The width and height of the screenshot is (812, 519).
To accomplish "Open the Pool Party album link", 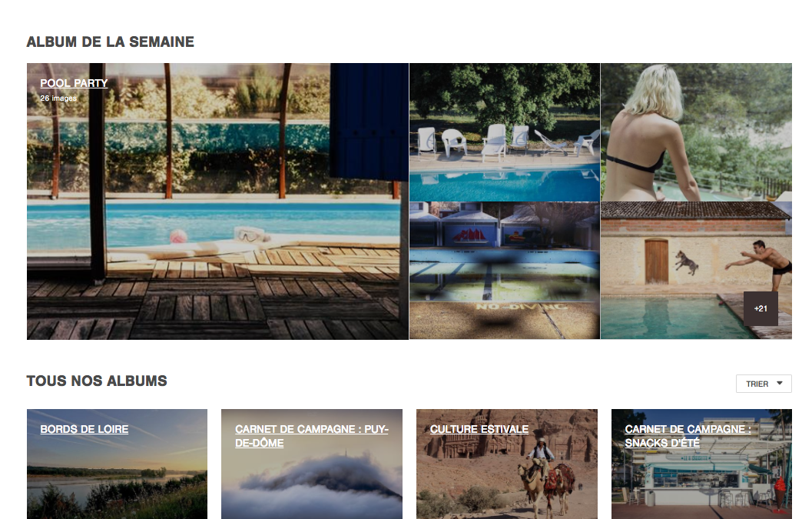I will tap(74, 83).
